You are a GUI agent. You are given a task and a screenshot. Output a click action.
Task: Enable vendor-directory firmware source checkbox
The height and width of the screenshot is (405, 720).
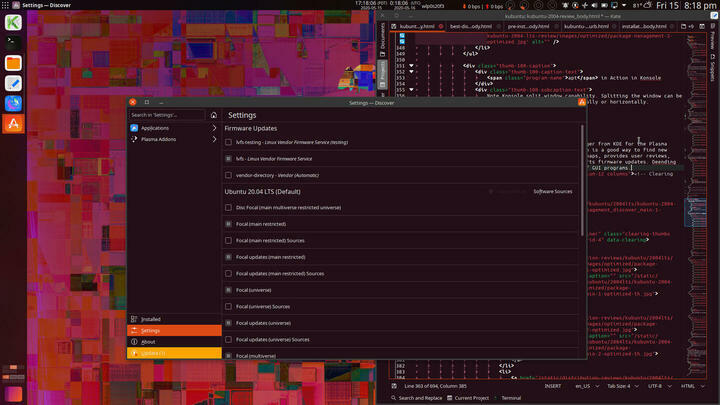coord(228,175)
